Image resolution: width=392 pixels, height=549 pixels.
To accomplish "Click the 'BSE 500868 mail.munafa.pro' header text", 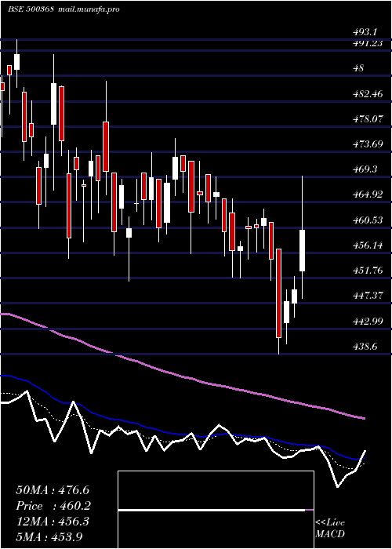I will click(64, 9).
